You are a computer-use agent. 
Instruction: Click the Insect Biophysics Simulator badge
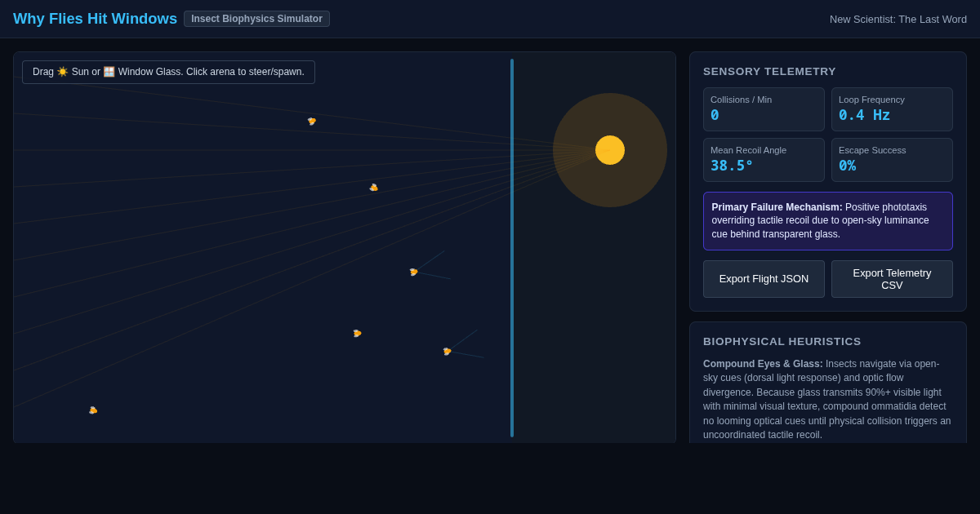pyautogui.click(x=256, y=19)
